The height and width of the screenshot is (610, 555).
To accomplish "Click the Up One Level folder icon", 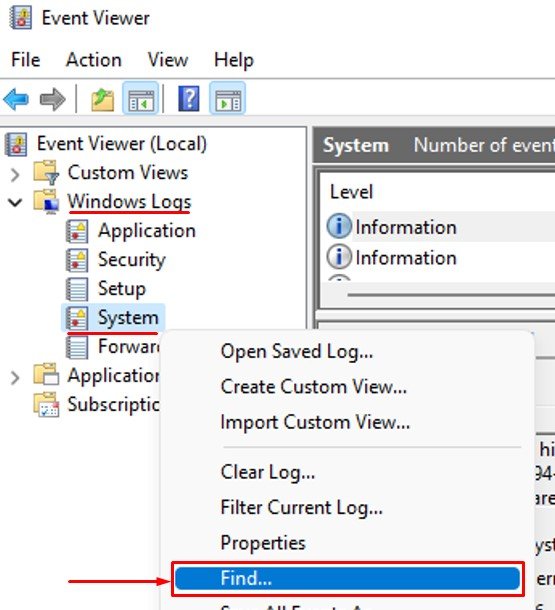I will (103, 100).
